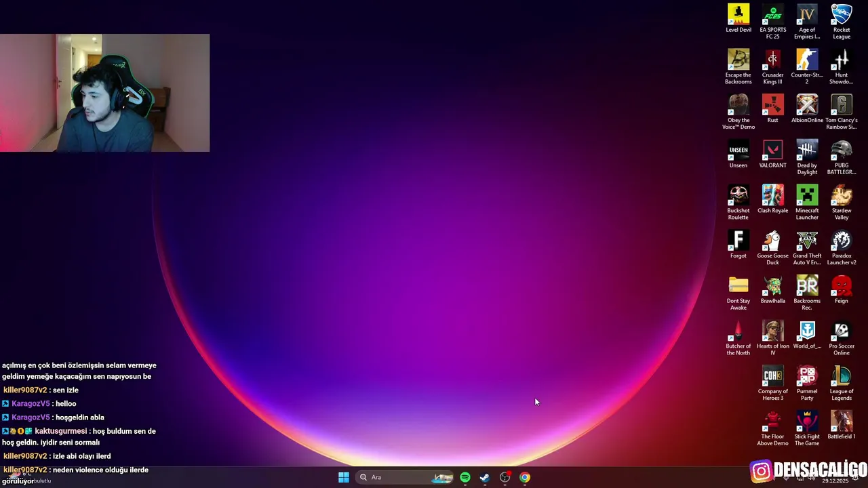Select the Unseen desktop icon
Image resolution: width=868 pixels, height=488 pixels.
[x=738, y=155]
